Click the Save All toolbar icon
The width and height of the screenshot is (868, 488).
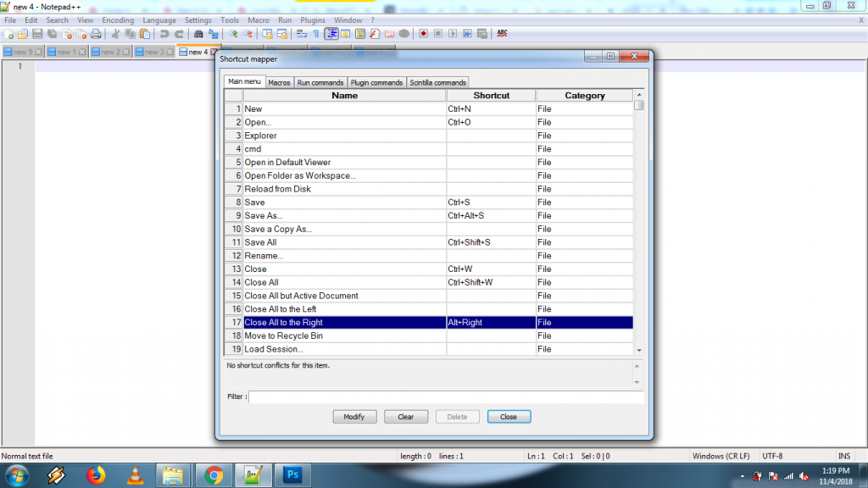pyautogui.click(x=52, y=34)
